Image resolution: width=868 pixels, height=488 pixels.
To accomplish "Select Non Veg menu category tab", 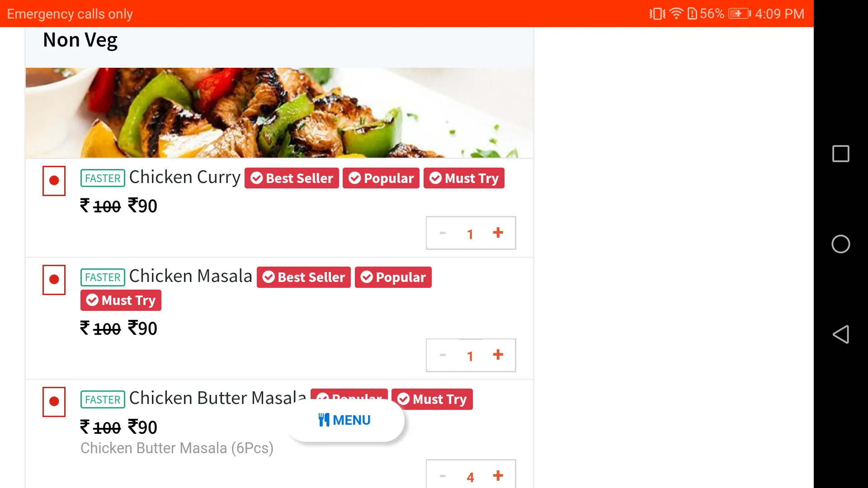I will (80, 40).
